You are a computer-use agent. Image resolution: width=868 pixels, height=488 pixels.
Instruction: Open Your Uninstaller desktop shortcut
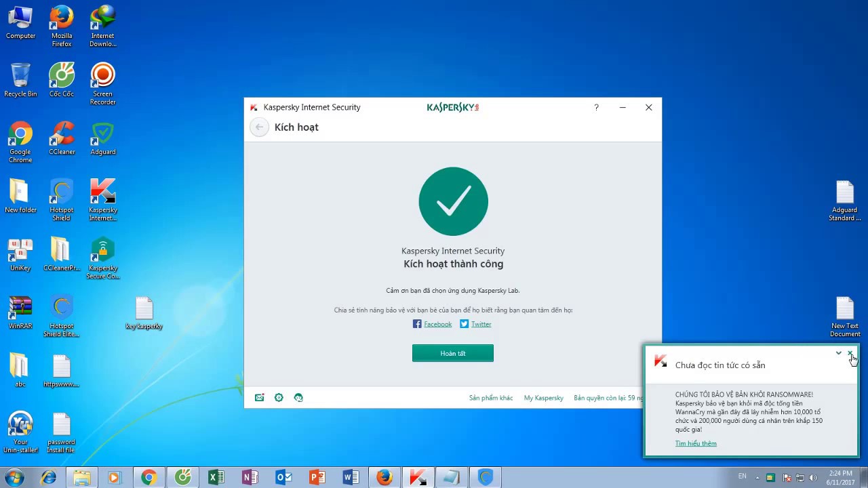pyautogui.click(x=20, y=432)
